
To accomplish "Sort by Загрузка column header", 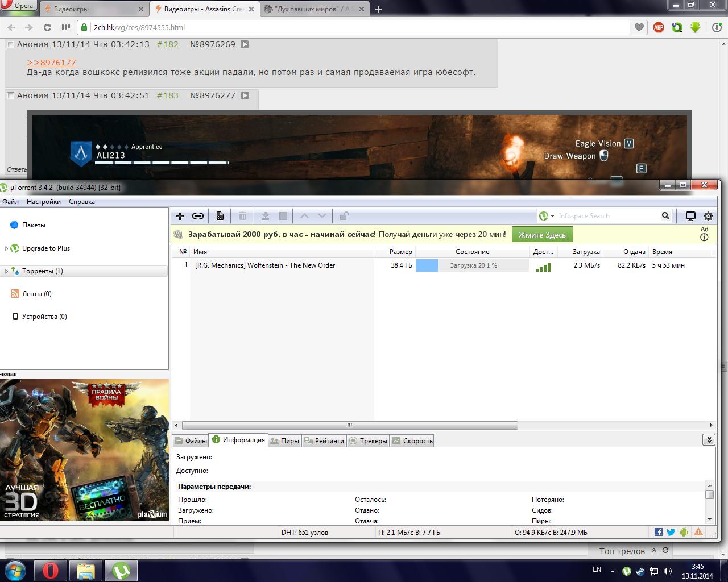I will (580, 252).
